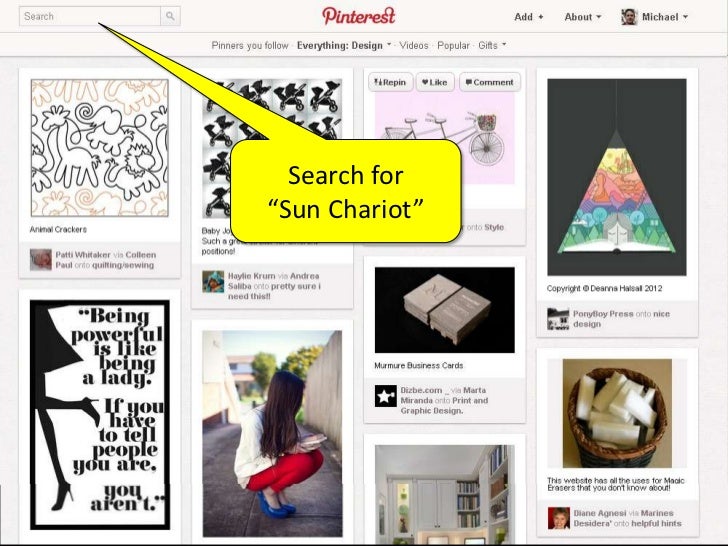The height and width of the screenshot is (546, 728).
Task: Open Michael's profile avatar
Action: pyautogui.click(x=629, y=17)
